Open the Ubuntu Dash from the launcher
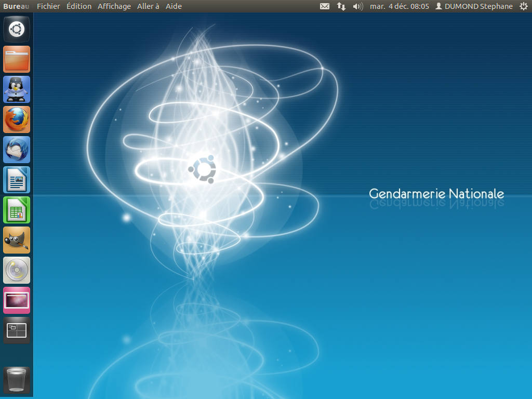Viewport: 532px width, 399px height. click(16, 29)
